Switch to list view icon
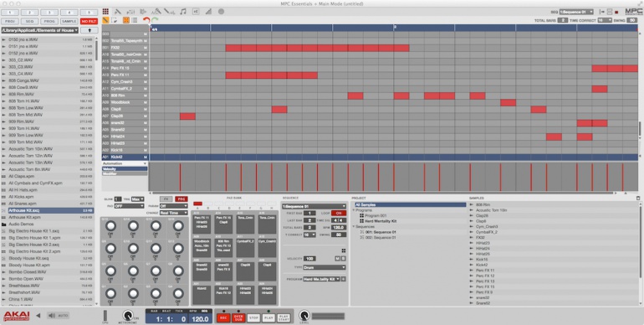Screen dimensions: 644x325 (x=135, y=20)
